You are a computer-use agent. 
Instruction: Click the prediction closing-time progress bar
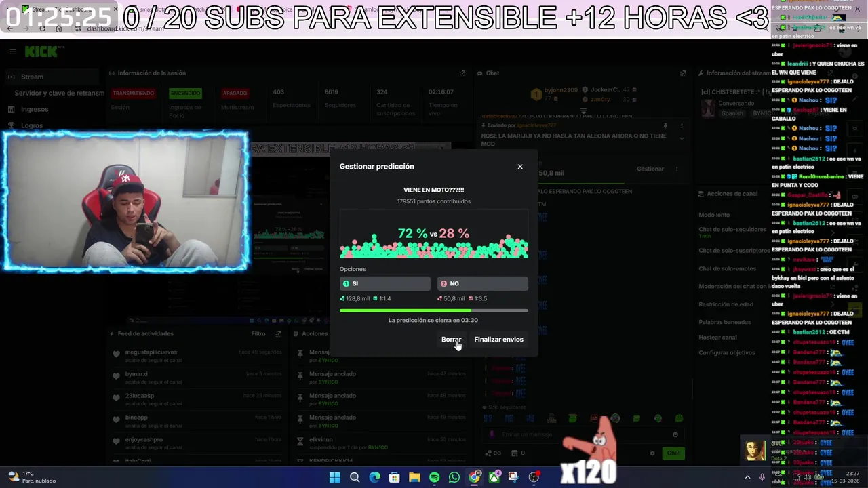[433, 310]
